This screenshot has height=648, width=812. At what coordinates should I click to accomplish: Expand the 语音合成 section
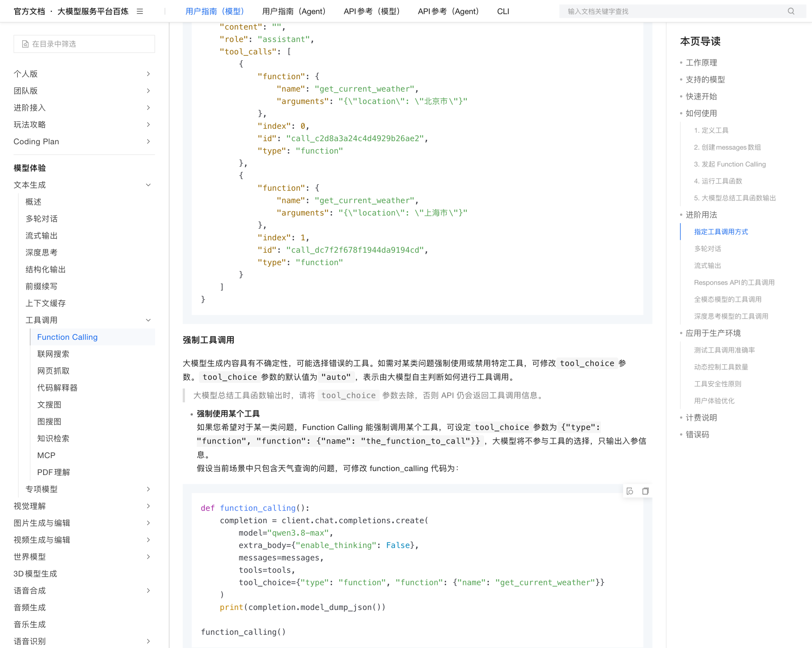pyautogui.click(x=148, y=590)
